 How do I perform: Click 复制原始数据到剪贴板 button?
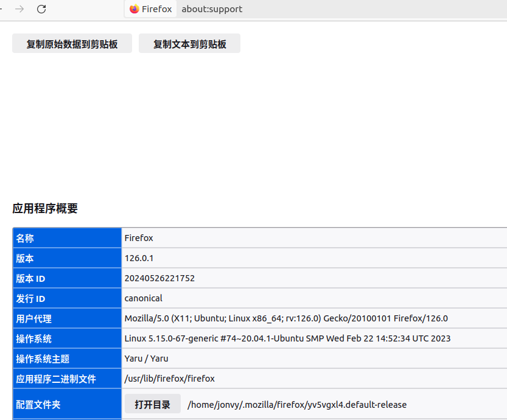coord(72,43)
